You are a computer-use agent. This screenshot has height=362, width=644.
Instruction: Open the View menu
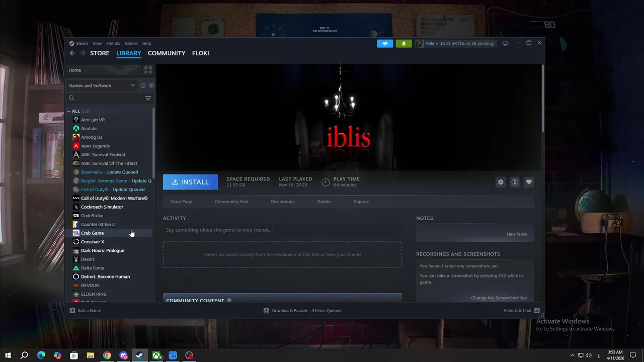click(97, 43)
